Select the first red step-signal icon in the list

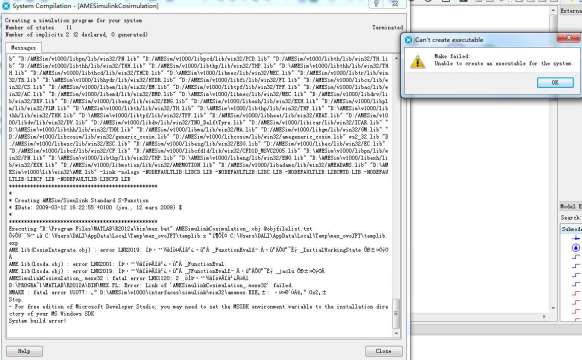[576, 293]
